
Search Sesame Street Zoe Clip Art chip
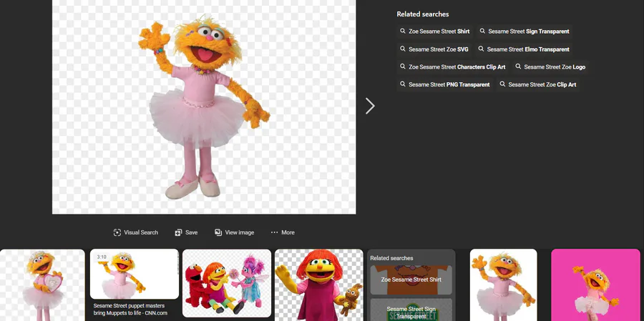click(538, 84)
